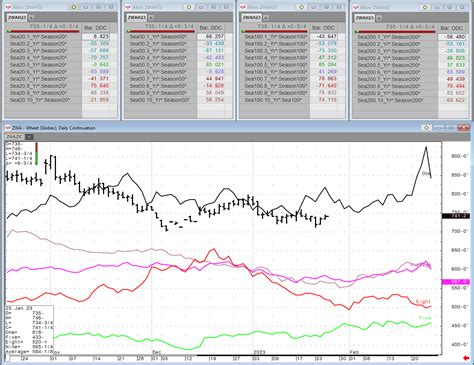The height and width of the screenshot is (365, 474).
Task: Click the CQG logo icon of the Sea100 monitor window
Action: pos(243,7)
